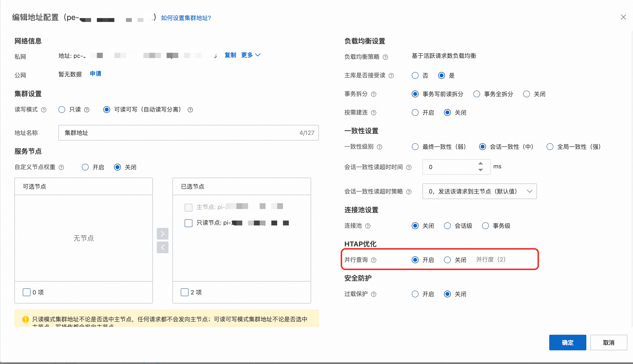Image resolution: width=633 pixels, height=364 pixels.
Task: Click 申请 link for public address
Action: click(x=95, y=74)
